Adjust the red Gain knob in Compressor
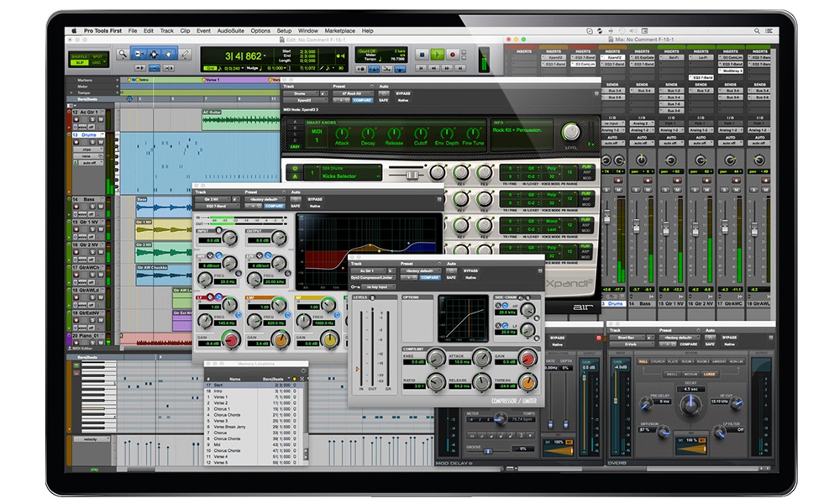 (526, 360)
